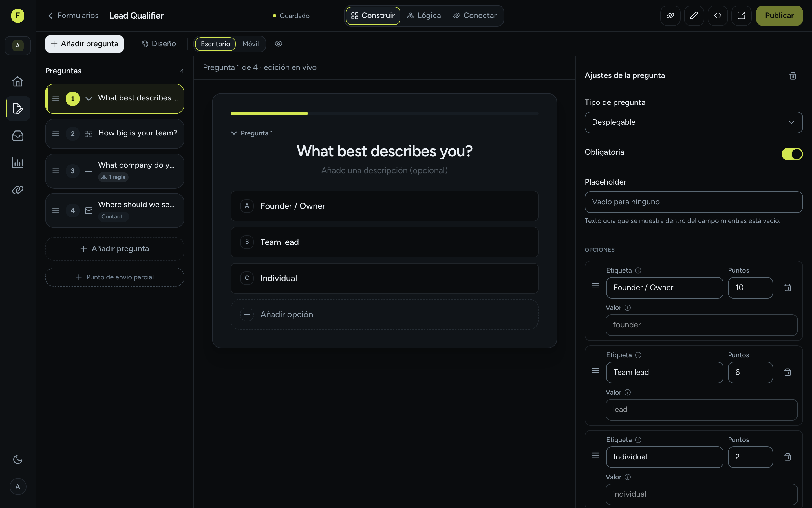Open the embed code icon

point(717,16)
